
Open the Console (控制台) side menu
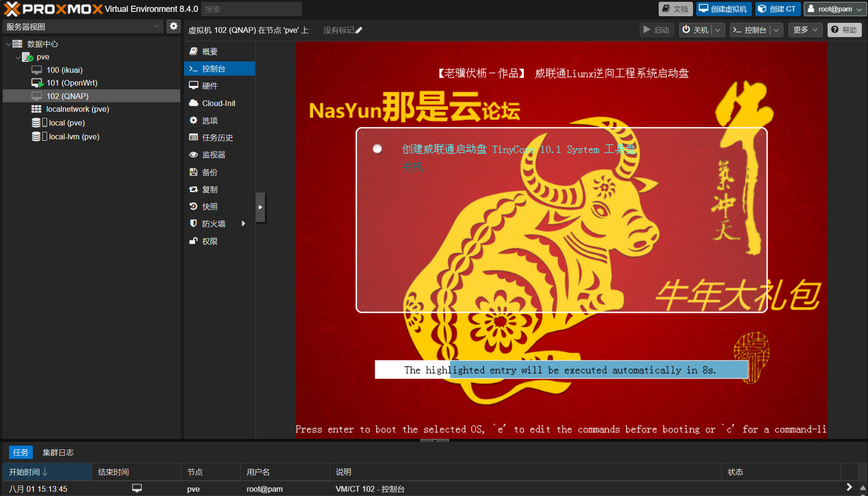click(x=219, y=68)
